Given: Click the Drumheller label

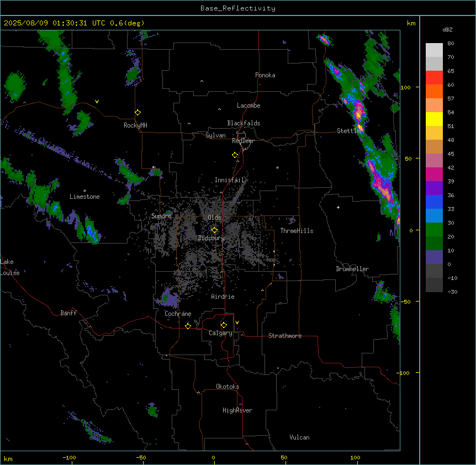Looking at the screenshot, I should 352,270.
